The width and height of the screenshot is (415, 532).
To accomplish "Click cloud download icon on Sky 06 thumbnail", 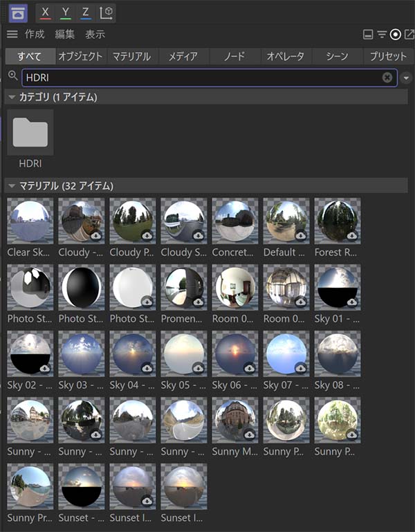I will point(250,369).
